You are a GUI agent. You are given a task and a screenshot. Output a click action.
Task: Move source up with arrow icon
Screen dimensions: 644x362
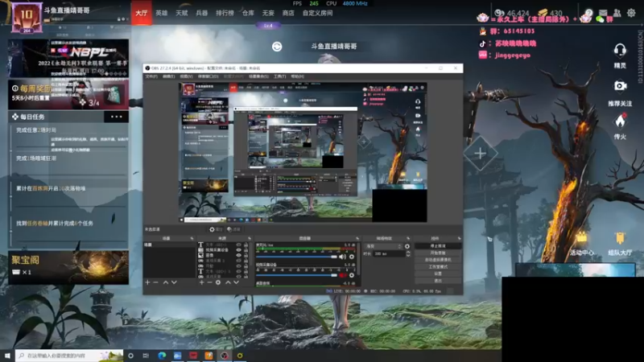(228, 282)
